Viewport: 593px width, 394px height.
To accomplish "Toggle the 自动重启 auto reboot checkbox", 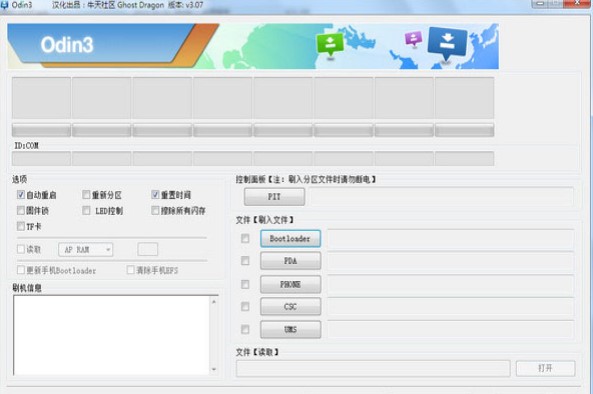I will 20,195.
